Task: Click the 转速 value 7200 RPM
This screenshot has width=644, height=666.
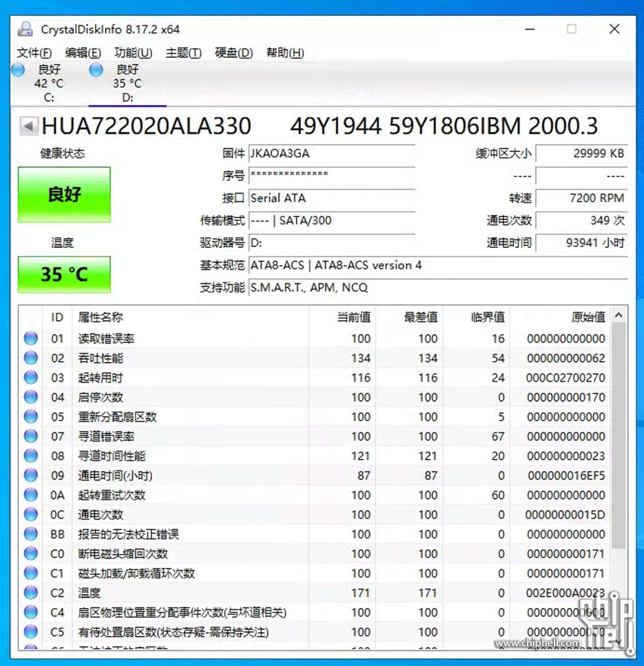Action: (582, 199)
